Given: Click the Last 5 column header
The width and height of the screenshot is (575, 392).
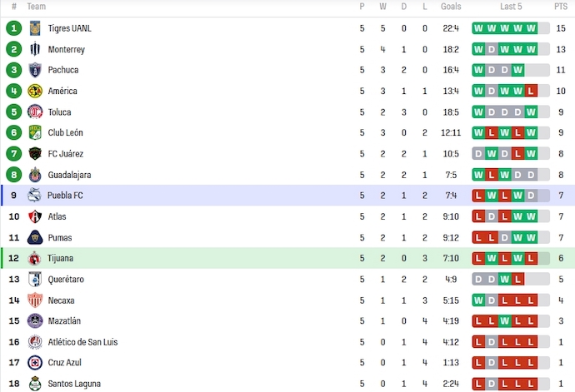Looking at the screenshot, I should pyautogui.click(x=511, y=7).
